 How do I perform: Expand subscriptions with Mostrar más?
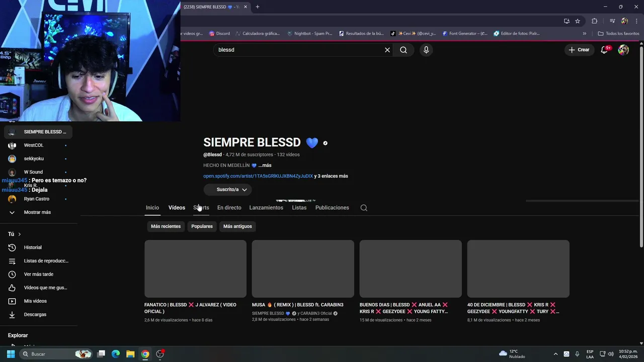pyautogui.click(x=38, y=212)
